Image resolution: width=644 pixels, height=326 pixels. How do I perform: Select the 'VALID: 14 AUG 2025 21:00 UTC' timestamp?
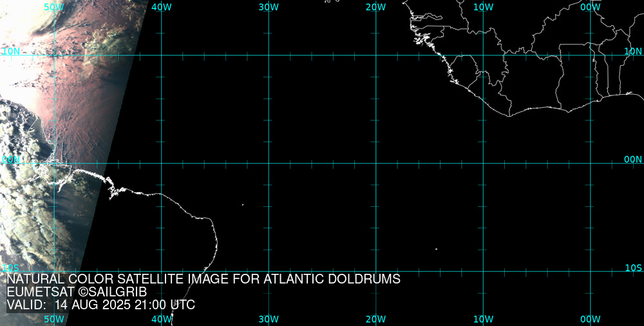tap(100, 305)
